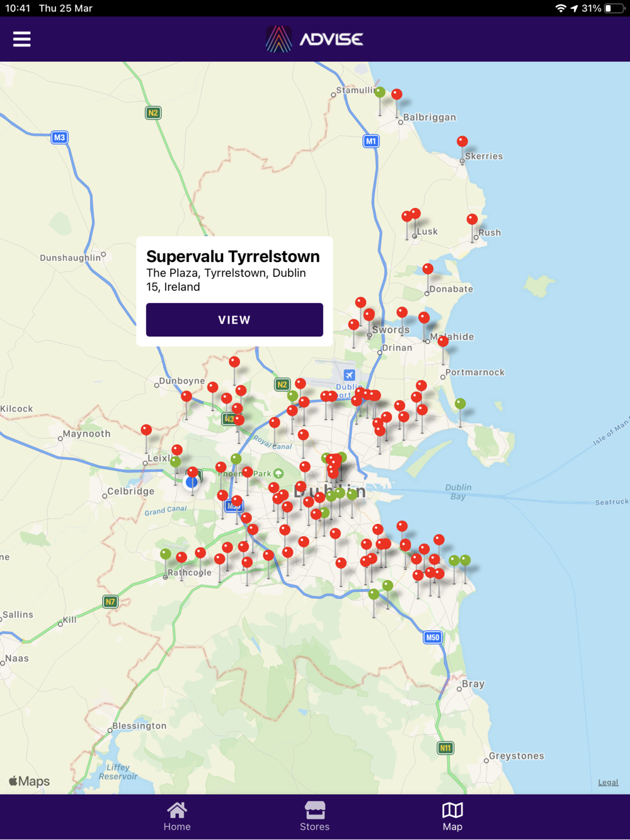Viewport: 630px width, 840px height.
Task: Tap the Celbridge town label
Action: 130,491
